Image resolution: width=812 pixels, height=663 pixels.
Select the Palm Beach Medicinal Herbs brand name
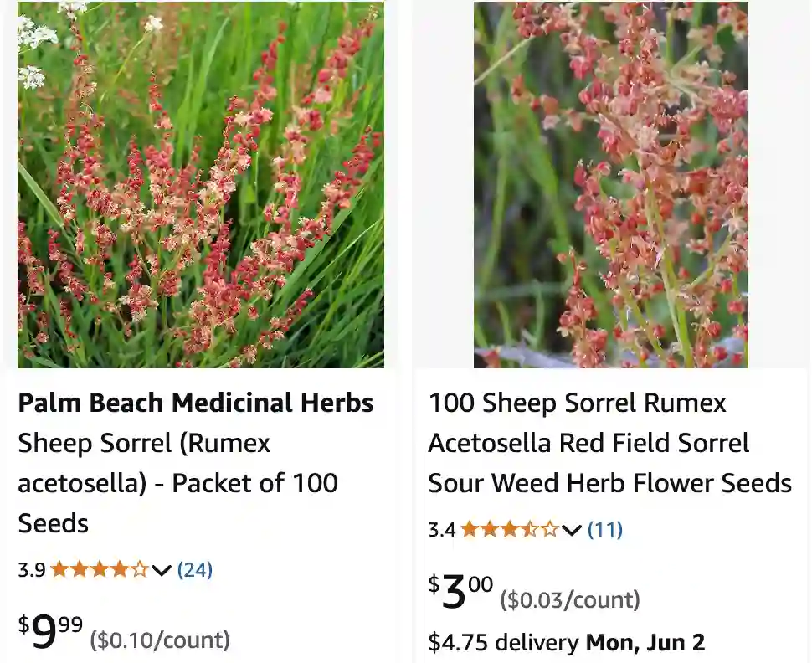pos(195,403)
